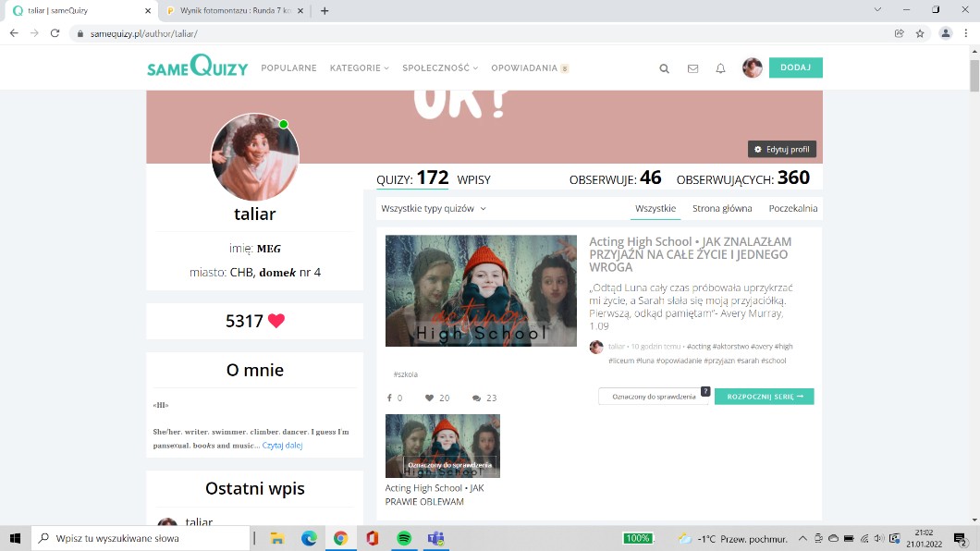
Task: Click the browser address bar
Action: pos(462,33)
